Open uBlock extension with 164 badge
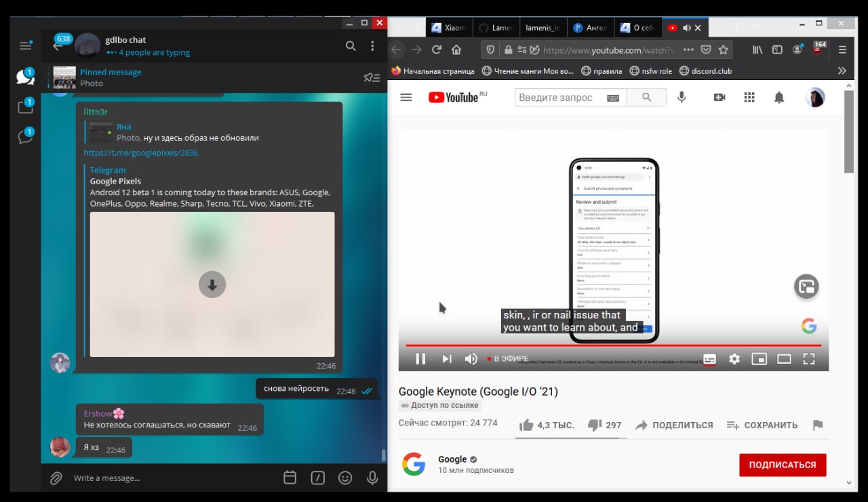 [818, 48]
